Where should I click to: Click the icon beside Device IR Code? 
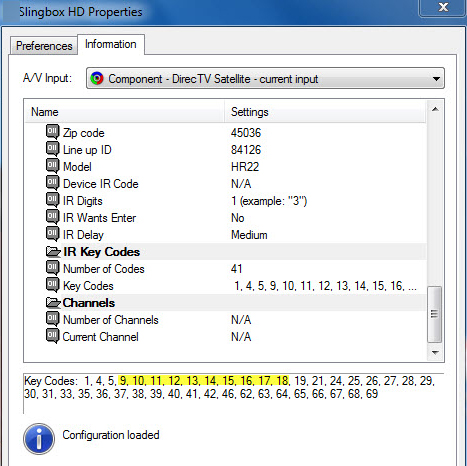(x=52, y=183)
